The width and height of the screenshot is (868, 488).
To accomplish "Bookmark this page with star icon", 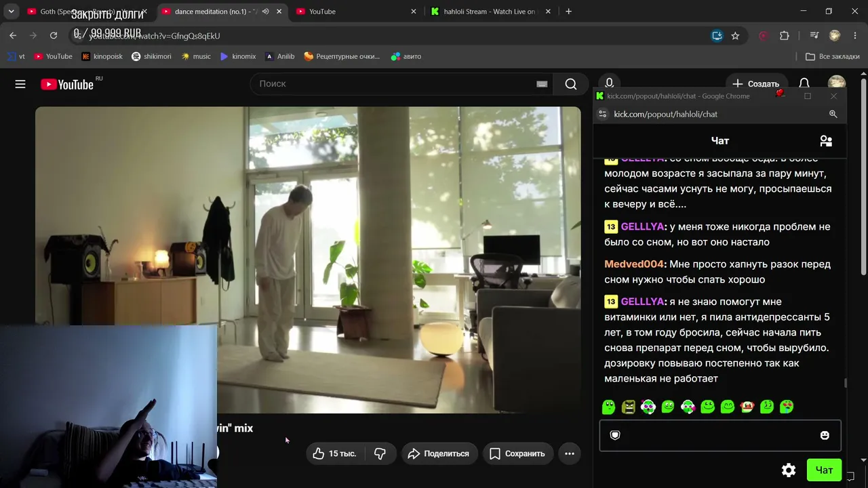I will (735, 36).
